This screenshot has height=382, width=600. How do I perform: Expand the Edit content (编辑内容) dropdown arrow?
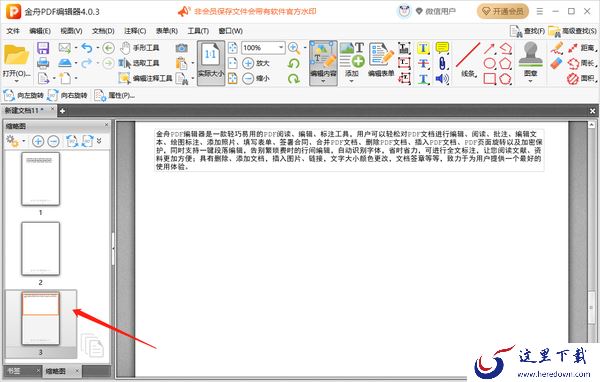click(323, 81)
